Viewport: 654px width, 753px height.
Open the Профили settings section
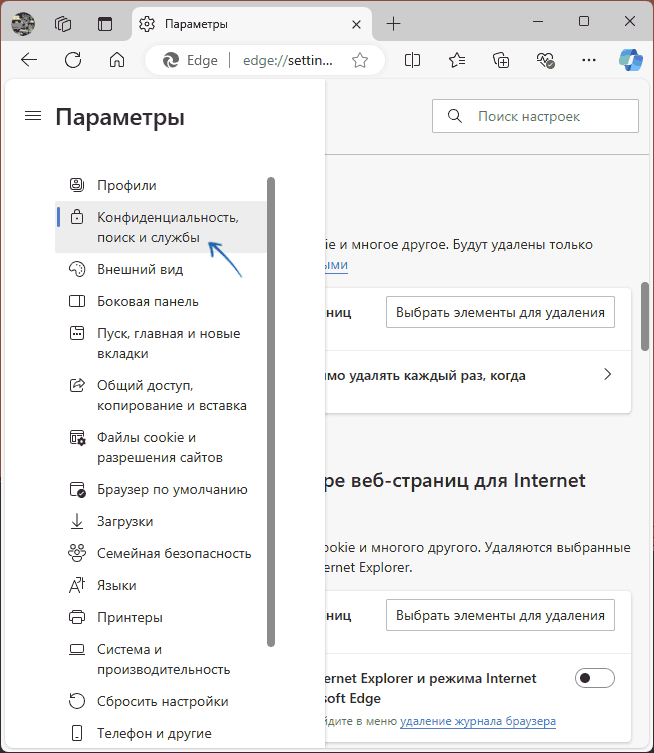[160, 185]
